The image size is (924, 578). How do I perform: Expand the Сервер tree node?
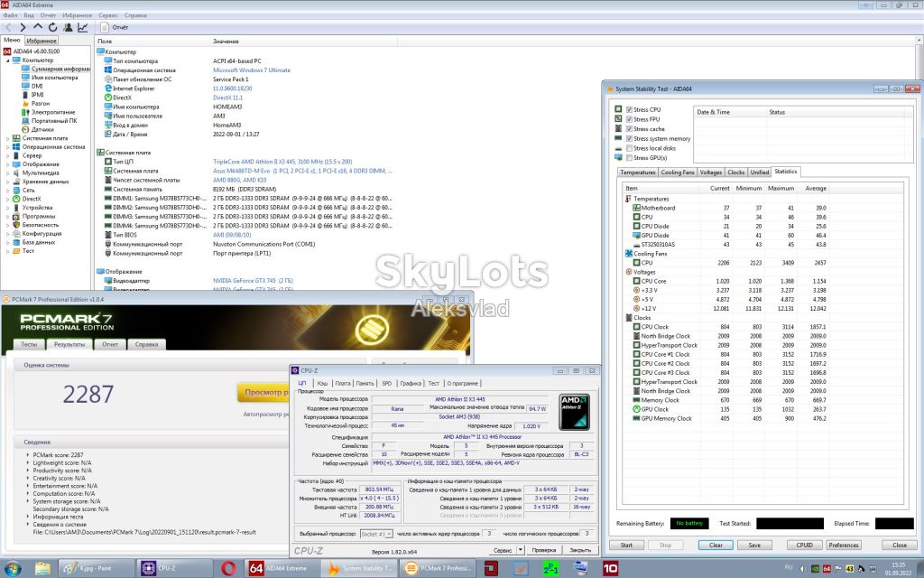pyautogui.click(x=7, y=155)
